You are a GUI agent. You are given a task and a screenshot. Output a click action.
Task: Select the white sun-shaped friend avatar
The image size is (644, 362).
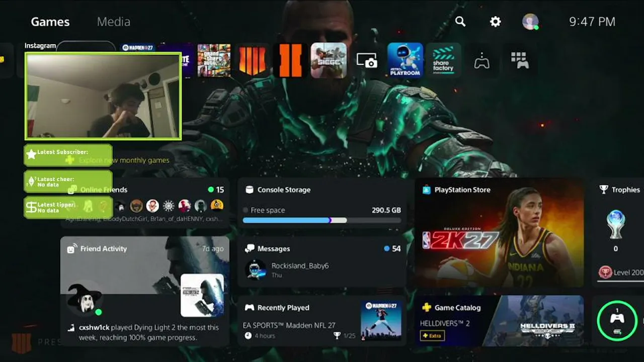coord(169,205)
